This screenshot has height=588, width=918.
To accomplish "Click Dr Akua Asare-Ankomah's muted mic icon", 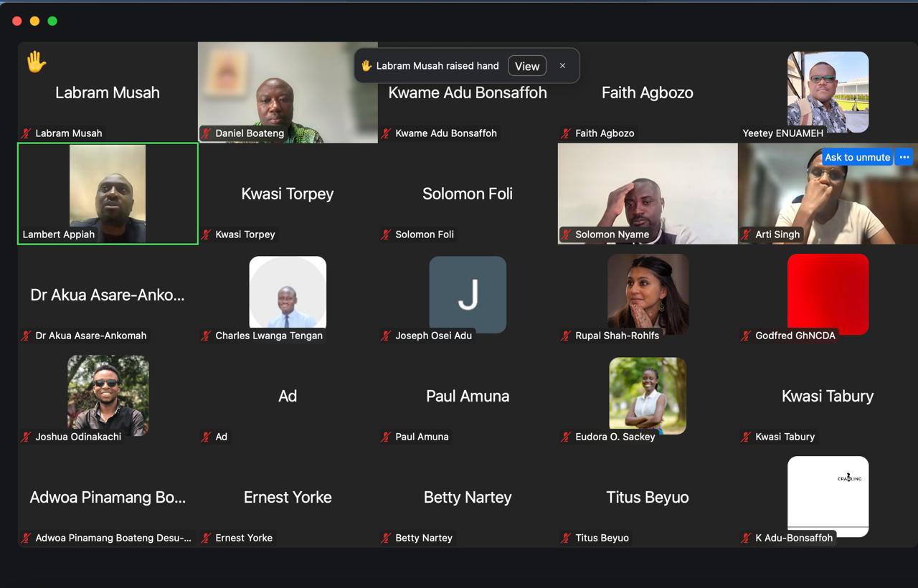I will tap(27, 336).
